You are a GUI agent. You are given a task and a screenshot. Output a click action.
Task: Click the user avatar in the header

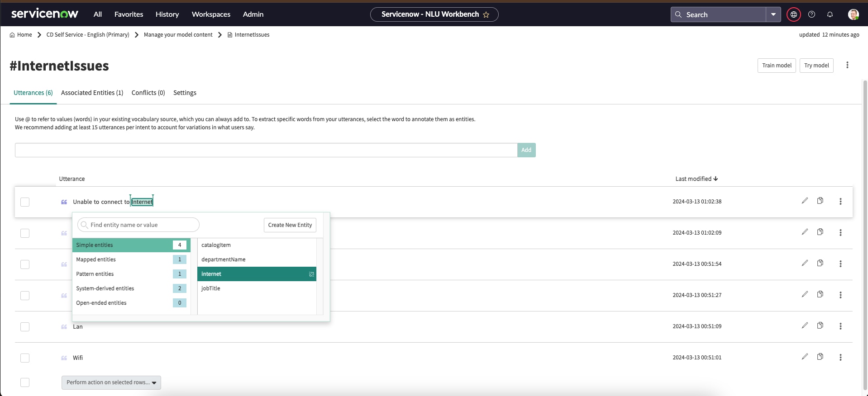(853, 14)
